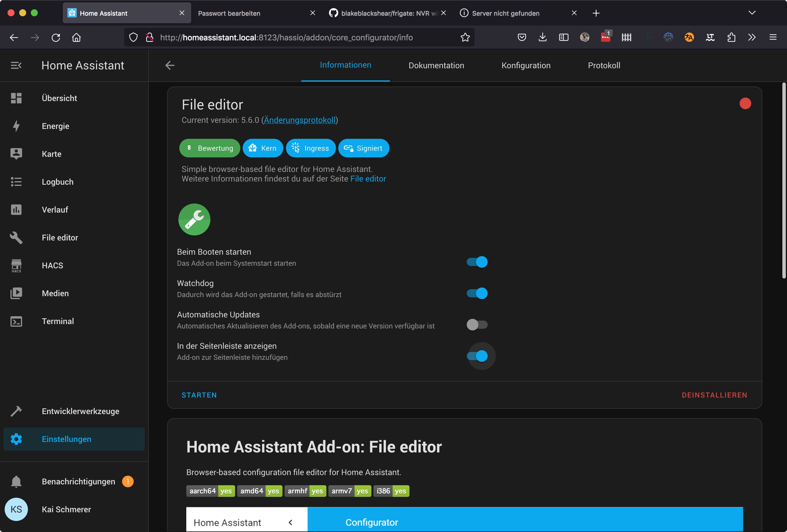This screenshot has width=787, height=532.
Task: Show more toolbar extensions via double chevron
Action: point(752,37)
